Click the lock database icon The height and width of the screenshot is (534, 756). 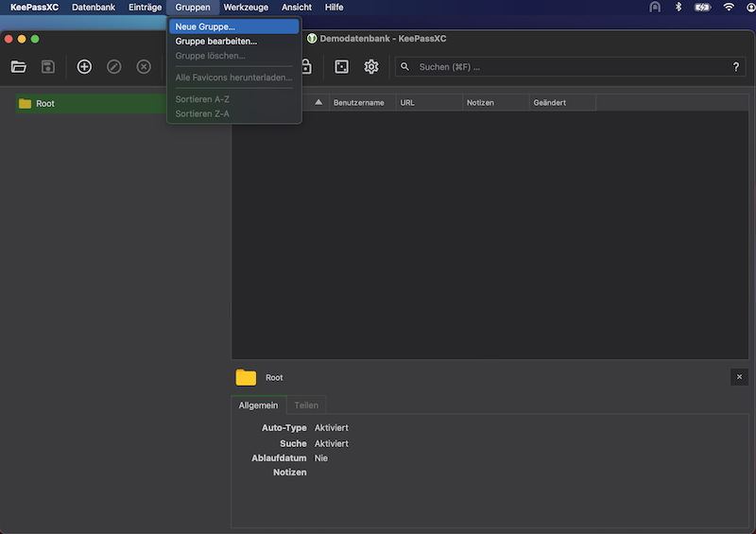(x=306, y=67)
